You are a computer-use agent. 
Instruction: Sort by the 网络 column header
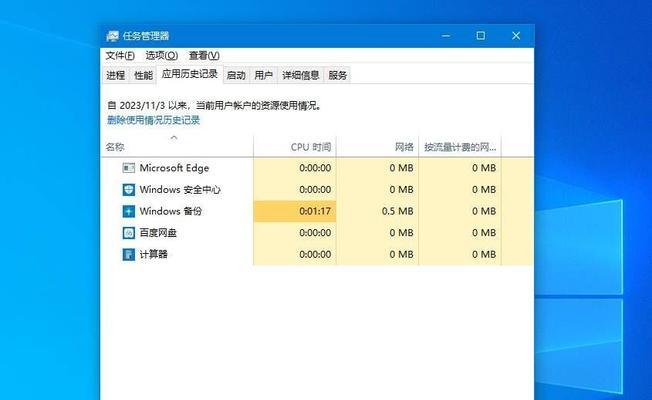378,147
